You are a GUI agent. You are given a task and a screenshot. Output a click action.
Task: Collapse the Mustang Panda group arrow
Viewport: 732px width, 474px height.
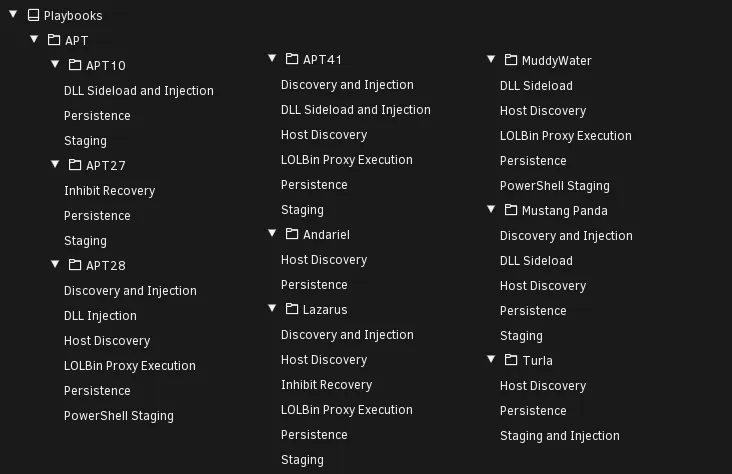(x=491, y=209)
